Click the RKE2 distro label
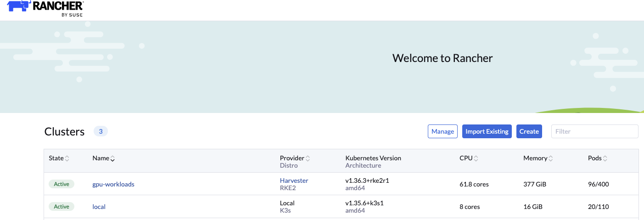Image resolution: width=644 pixels, height=220 pixels. coord(287,188)
